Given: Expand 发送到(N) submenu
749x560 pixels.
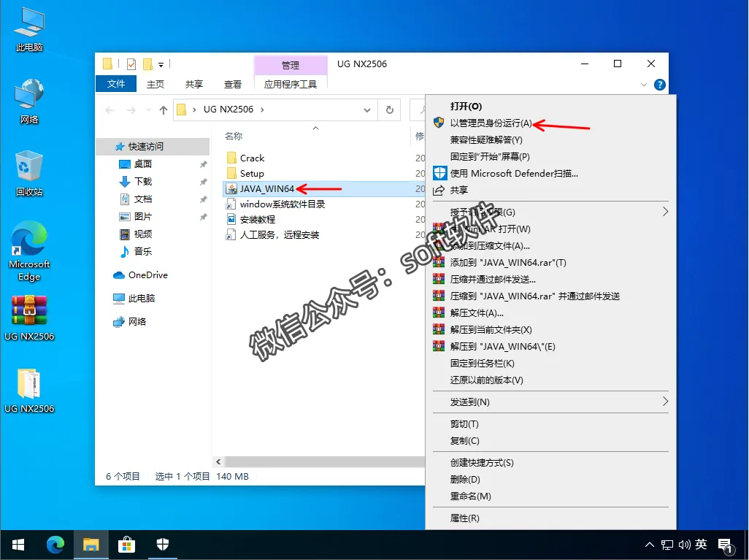Looking at the screenshot, I should [x=550, y=402].
